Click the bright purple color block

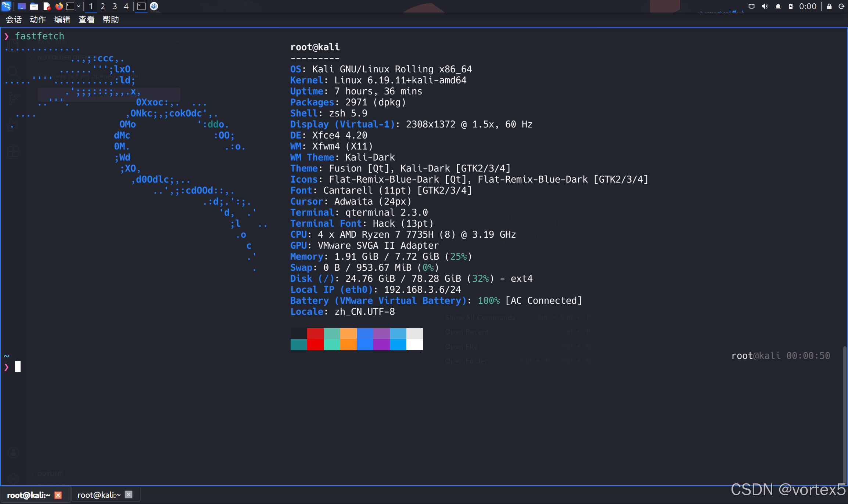(x=381, y=345)
